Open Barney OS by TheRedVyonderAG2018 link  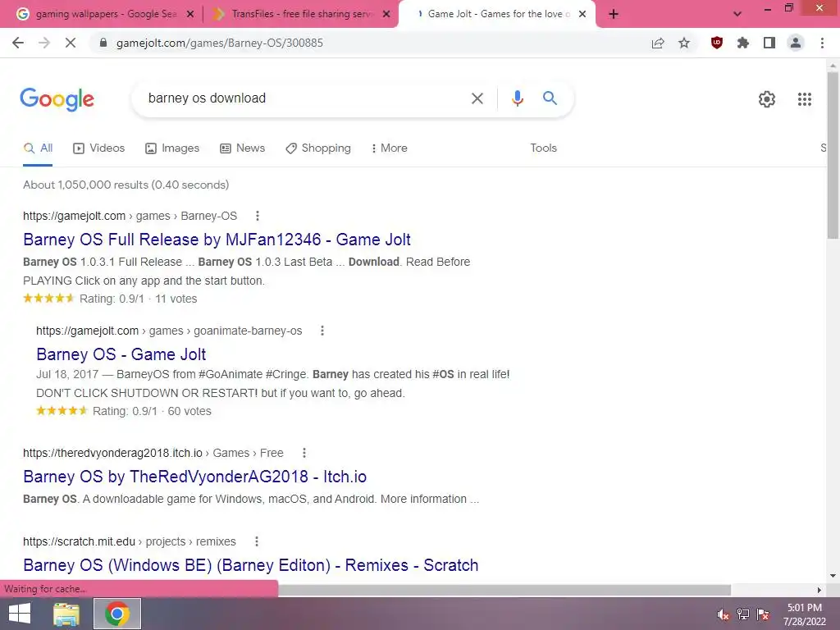(195, 477)
